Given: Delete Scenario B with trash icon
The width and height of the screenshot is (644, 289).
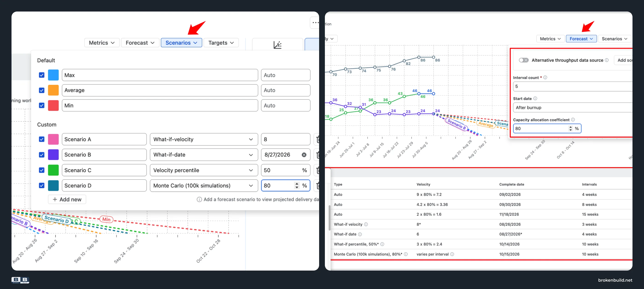Looking at the screenshot, I should tap(318, 155).
